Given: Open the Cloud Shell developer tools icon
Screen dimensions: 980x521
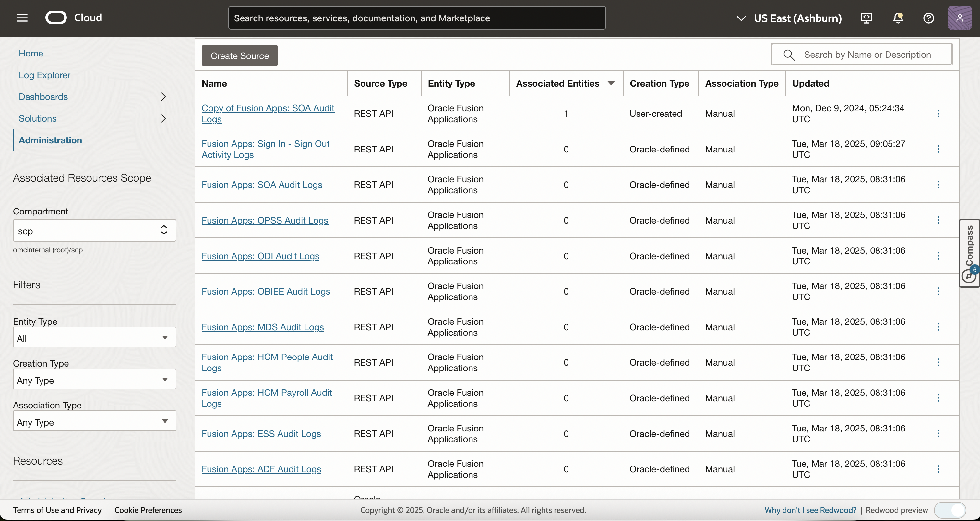Looking at the screenshot, I should [x=866, y=18].
